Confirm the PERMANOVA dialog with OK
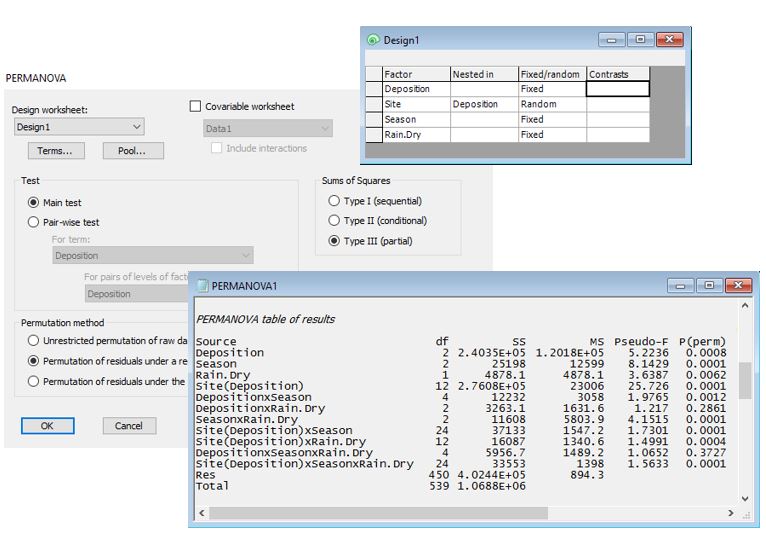 coord(47,426)
